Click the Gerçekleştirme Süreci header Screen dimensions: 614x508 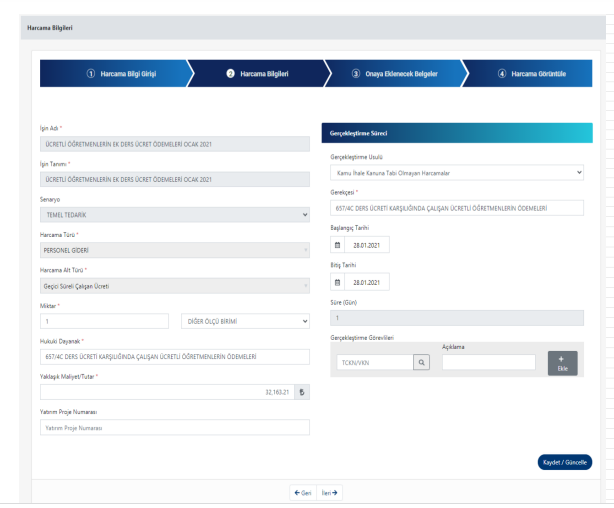point(457,133)
